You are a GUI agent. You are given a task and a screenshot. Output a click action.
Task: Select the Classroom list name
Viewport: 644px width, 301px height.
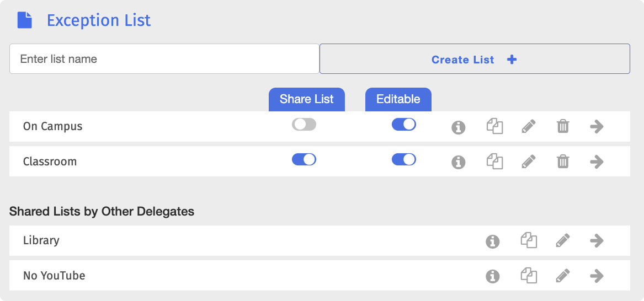(x=50, y=161)
